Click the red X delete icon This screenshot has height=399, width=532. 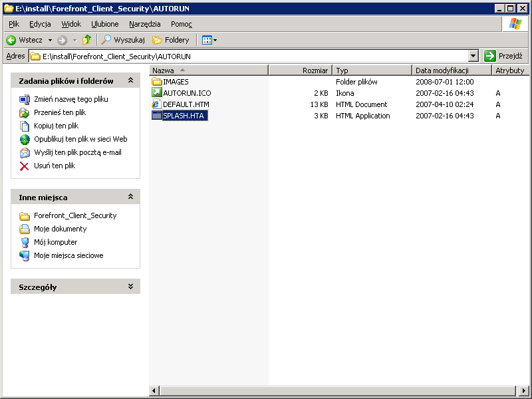point(24,166)
